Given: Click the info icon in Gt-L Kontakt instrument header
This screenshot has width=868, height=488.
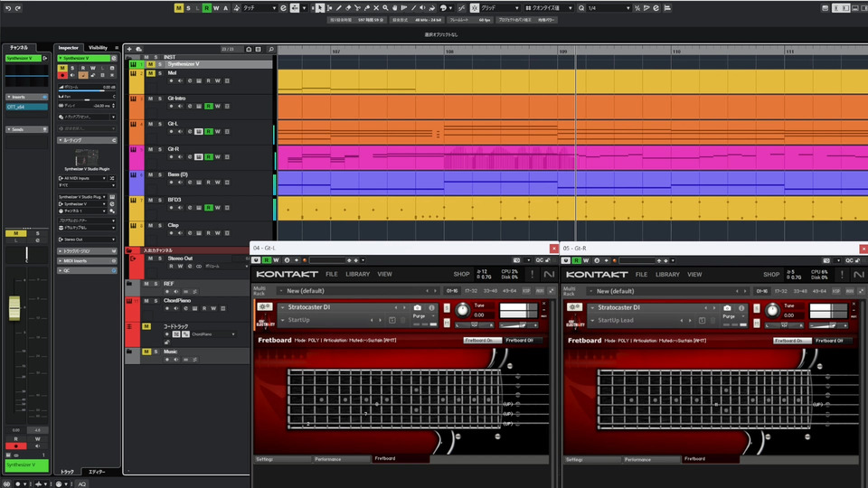Looking at the screenshot, I should pyautogui.click(x=431, y=307).
